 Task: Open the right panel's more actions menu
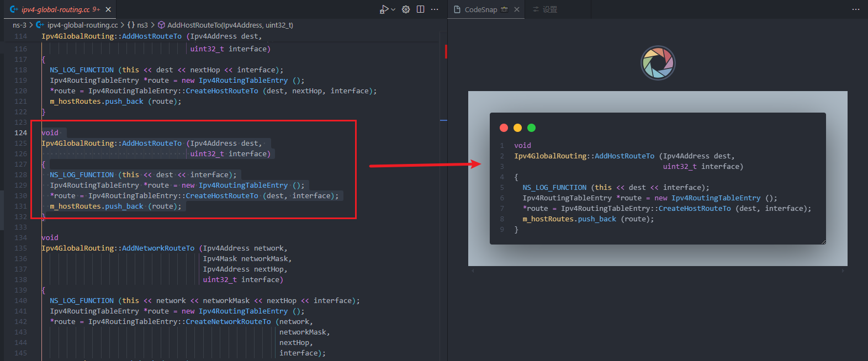pos(856,9)
